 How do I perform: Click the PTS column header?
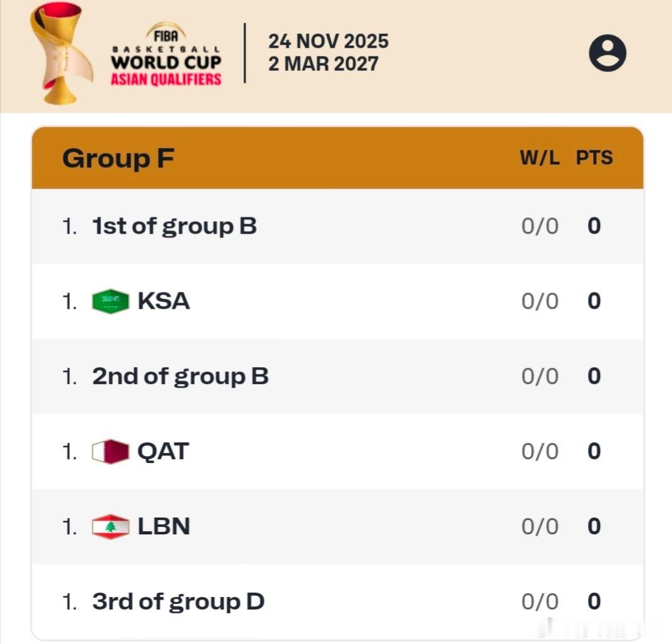coord(594,158)
